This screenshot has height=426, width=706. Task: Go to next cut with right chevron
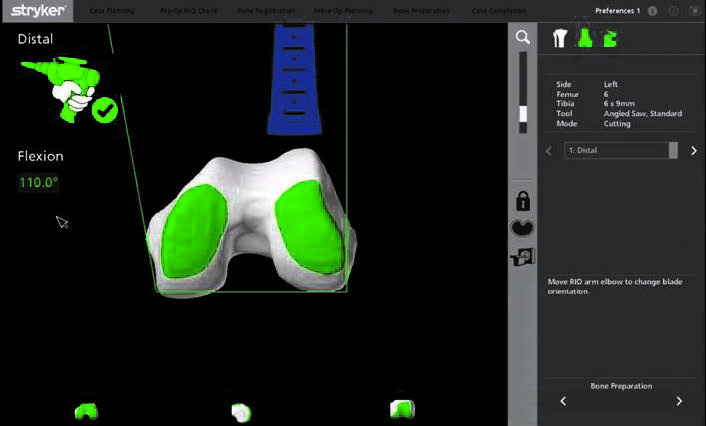click(693, 151)
